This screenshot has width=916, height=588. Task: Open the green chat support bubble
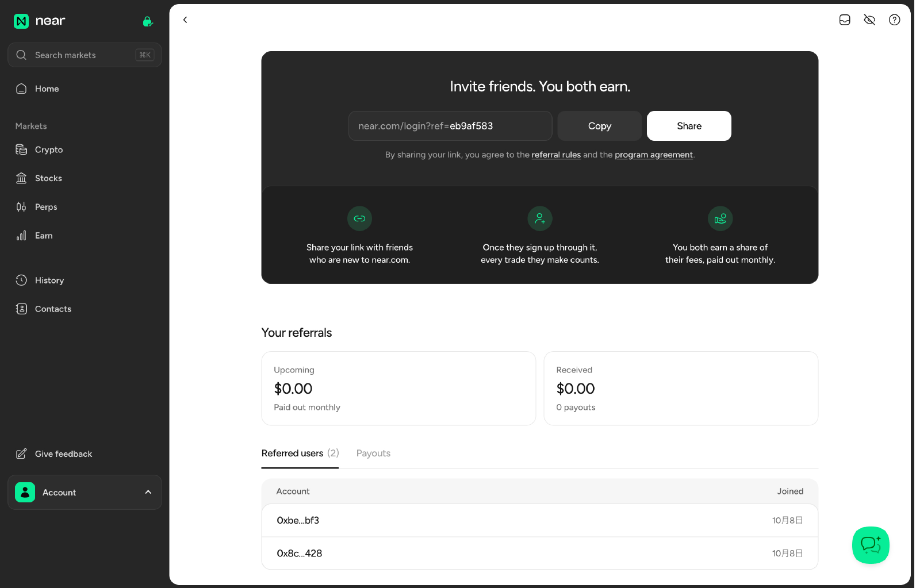coord(871,545)
